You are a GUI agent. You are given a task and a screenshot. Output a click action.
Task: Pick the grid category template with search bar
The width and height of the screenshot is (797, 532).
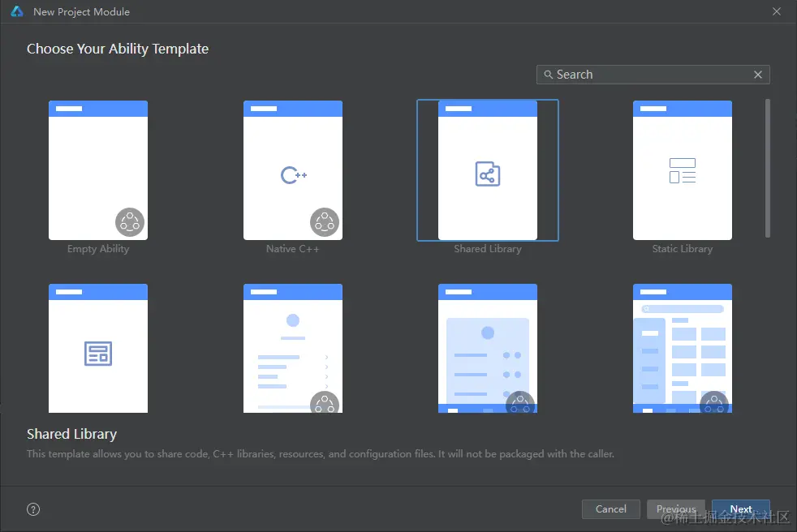[683, 349]
